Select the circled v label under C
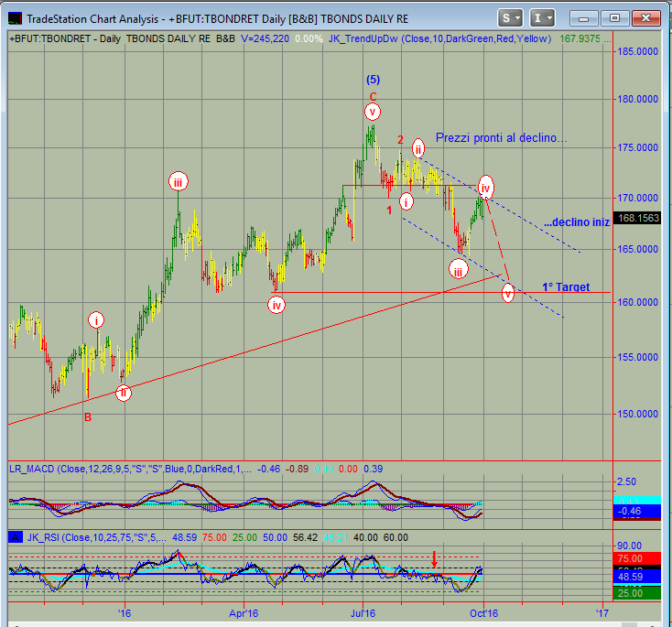The image size is (672, 627). pos(373,112)
